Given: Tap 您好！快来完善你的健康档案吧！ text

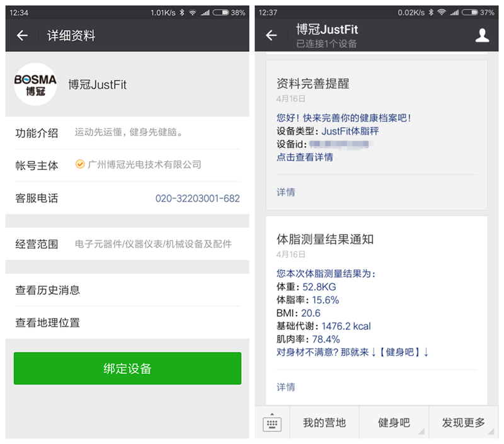Looking at the screenshot, I should click(x=343, y=118).
